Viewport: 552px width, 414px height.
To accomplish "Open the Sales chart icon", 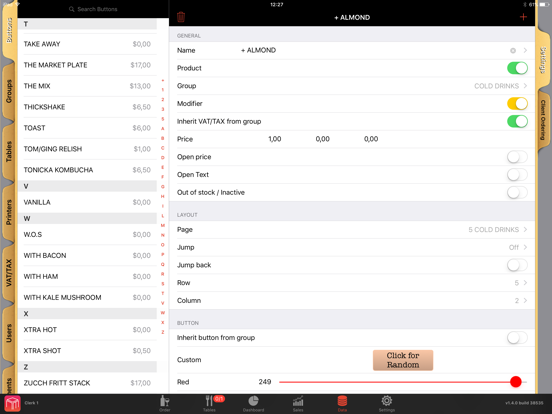I will (x=298, y=403).
